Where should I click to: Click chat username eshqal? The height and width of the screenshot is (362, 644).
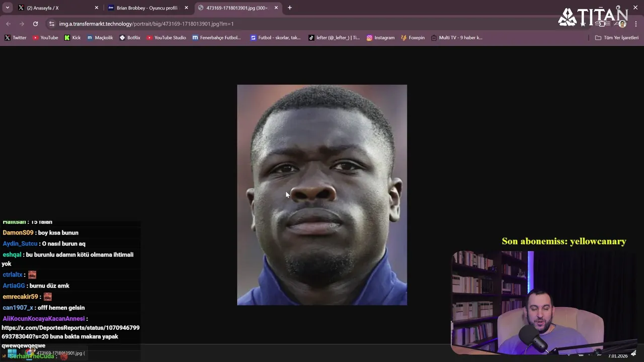click(x=12, y=255)
